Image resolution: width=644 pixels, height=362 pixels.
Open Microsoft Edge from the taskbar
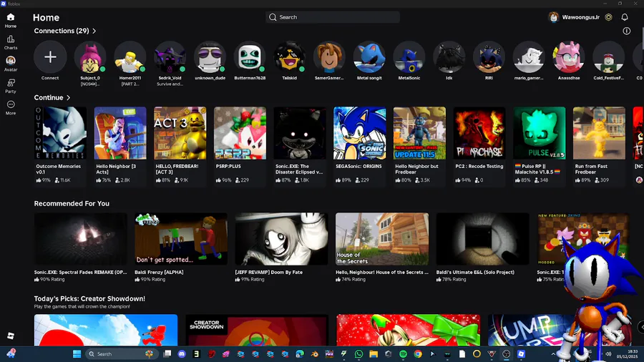pyautogui.click(x=300, y=354)
